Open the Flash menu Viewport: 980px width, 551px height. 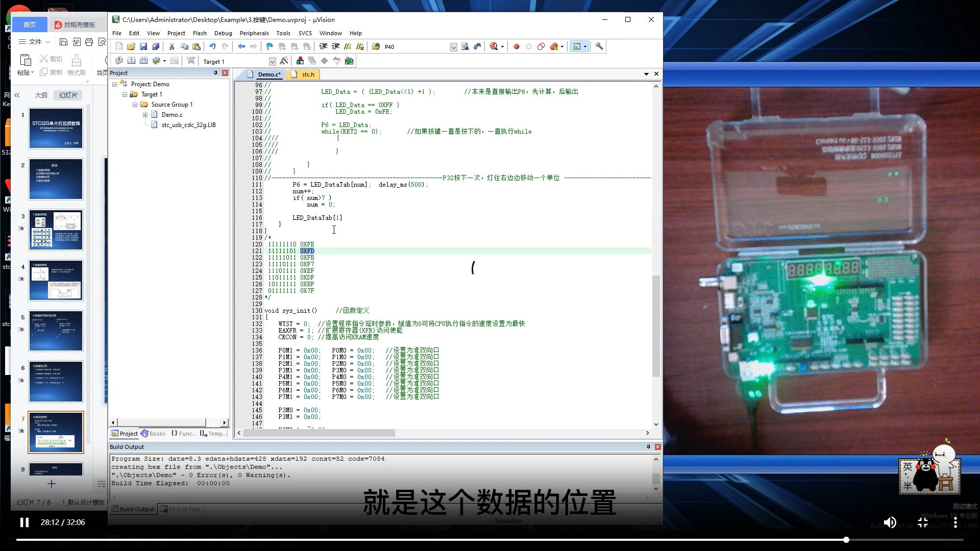(x=200, y=33)
